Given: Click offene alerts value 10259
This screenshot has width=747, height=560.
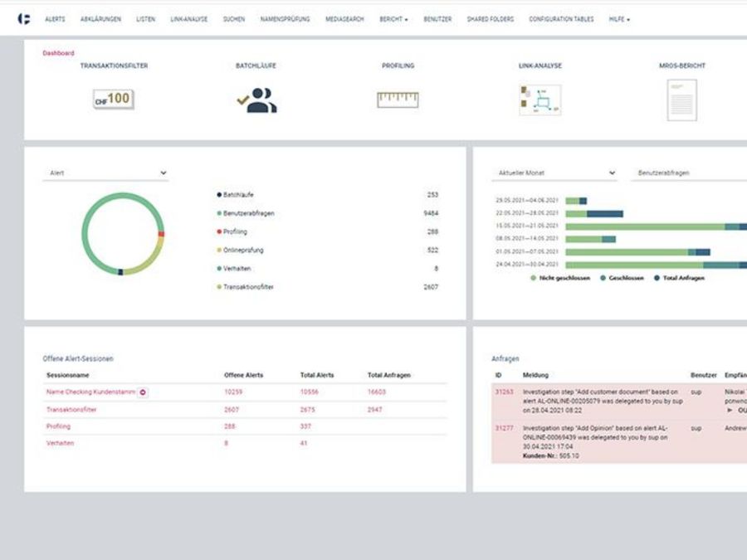Looking at the screenshot, I should click(x=233, y=392).
